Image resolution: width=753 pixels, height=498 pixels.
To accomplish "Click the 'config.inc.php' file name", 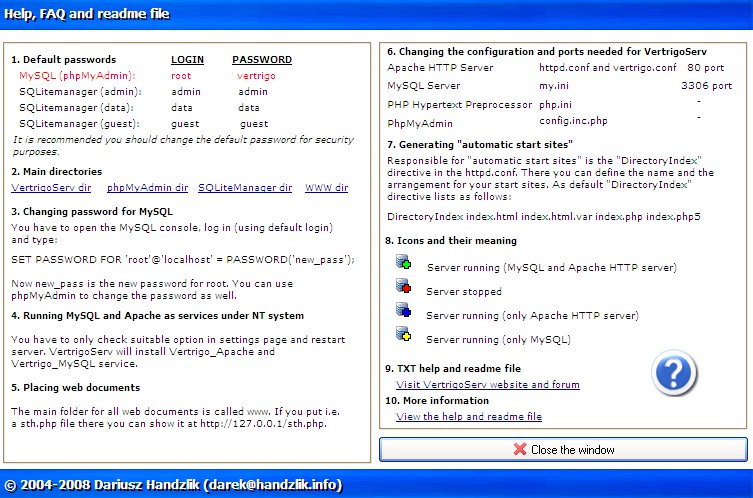I will pyautogui.click(x=573, y=121).
